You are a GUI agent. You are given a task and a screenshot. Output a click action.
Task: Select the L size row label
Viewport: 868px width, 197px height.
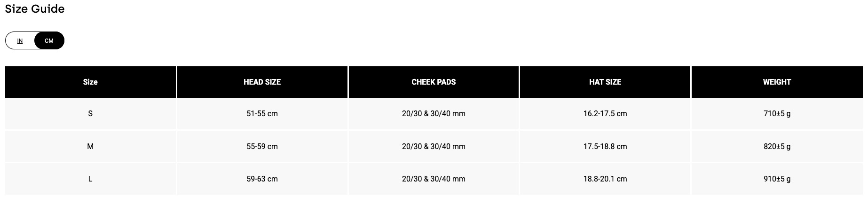(x=90, y=179)
